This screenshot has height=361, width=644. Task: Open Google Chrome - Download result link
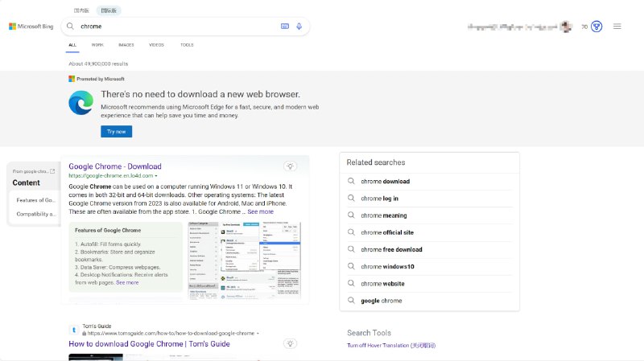tap(115, 166)
